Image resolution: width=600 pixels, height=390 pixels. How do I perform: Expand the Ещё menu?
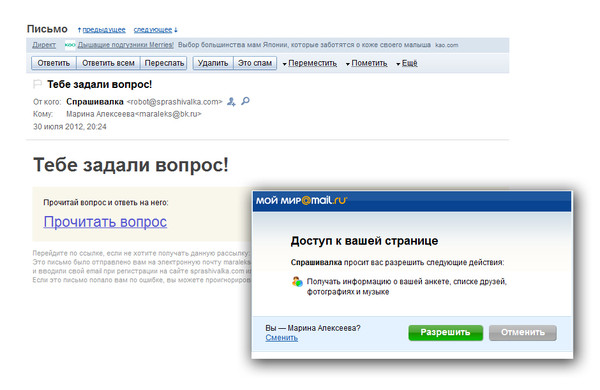click(407, 63)
